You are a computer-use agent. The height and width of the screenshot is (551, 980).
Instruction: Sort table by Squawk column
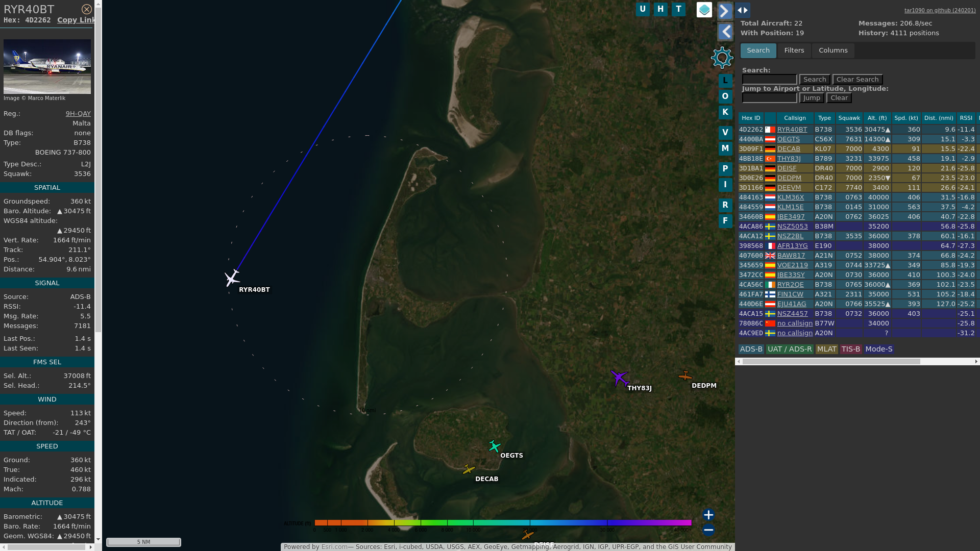coord(849,118)
